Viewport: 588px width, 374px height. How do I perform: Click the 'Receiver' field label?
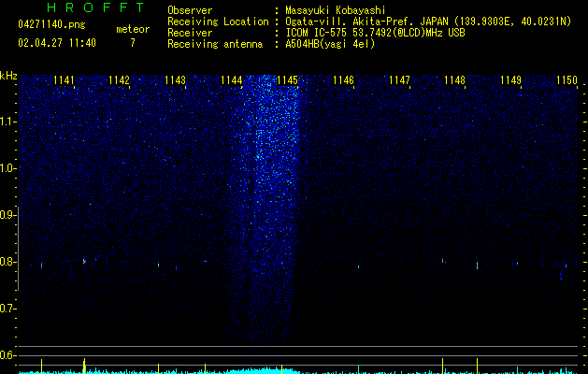(190, 33)
